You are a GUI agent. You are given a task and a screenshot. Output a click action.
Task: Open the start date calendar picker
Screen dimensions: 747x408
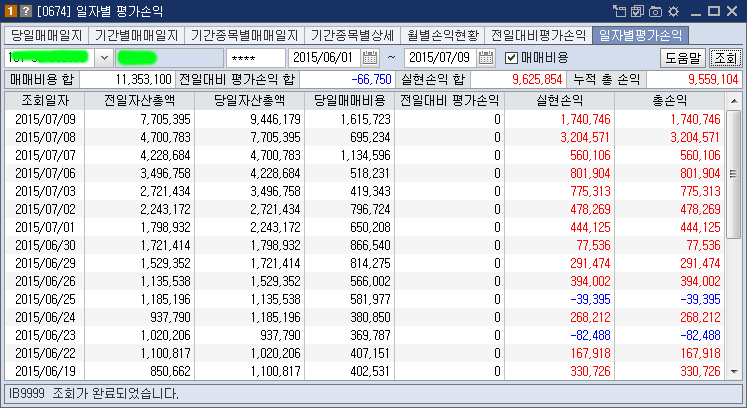click(370, 58)
